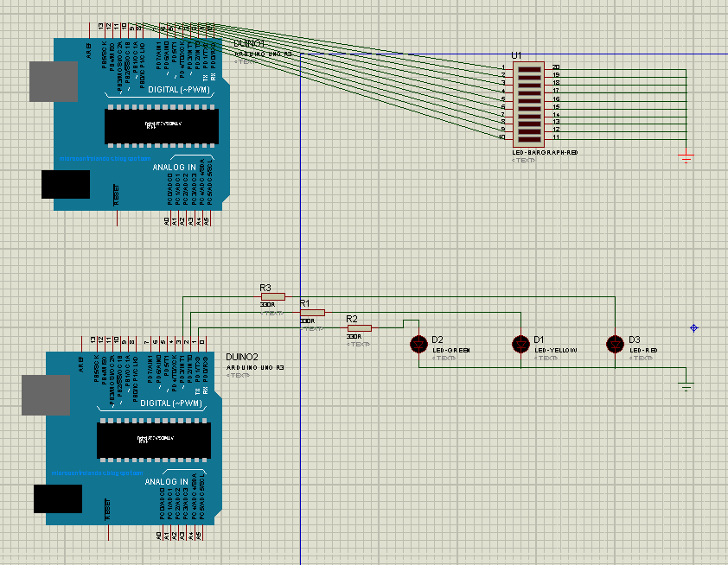Click the ground symbol right of D3

coord(686,387)
